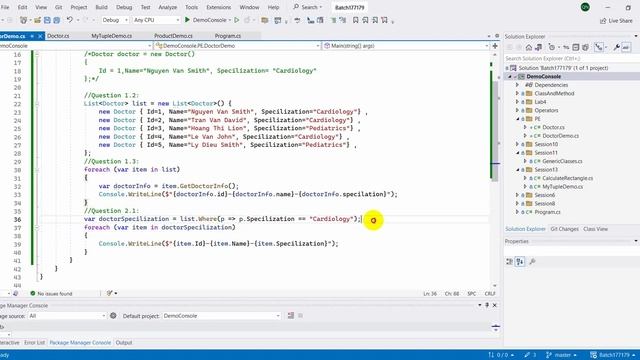Click the Preview Selected Items icon in Solution Explorer
This screenshot has height=360, width=640.
pyautogui.click(x=626, y=47)
